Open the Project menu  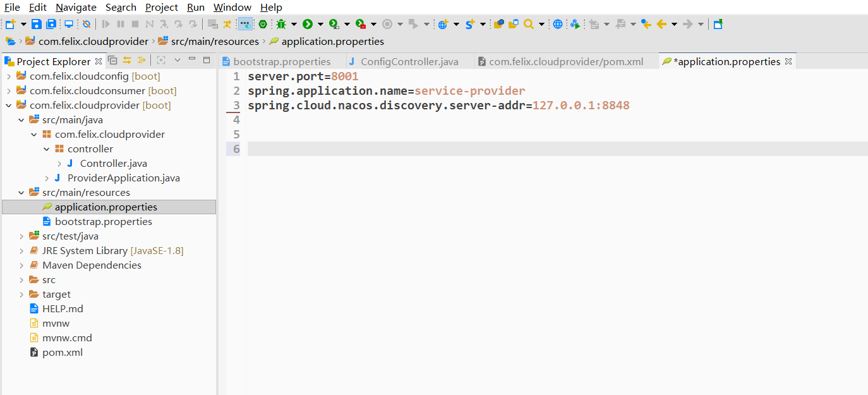[x=162, y=8]
